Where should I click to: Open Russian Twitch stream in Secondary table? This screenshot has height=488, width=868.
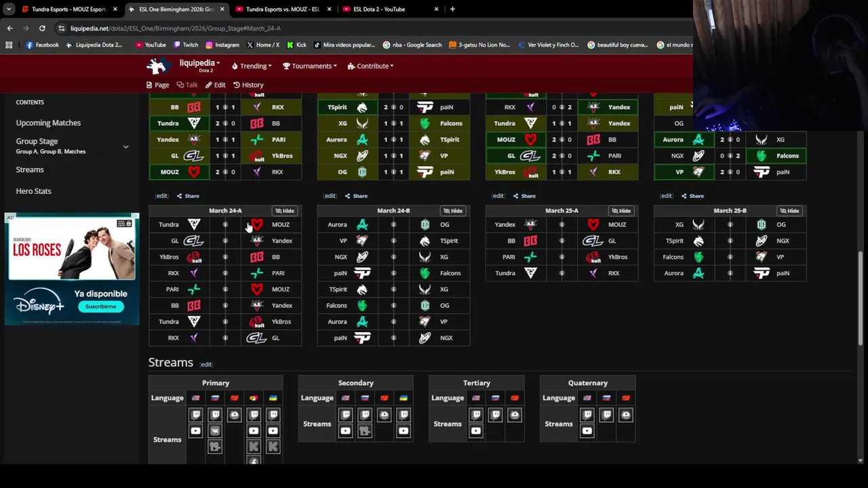[365, 414]
